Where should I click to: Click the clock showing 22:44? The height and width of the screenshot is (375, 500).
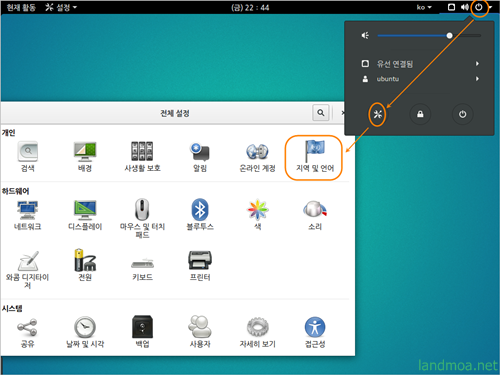[x=250, y=7]
